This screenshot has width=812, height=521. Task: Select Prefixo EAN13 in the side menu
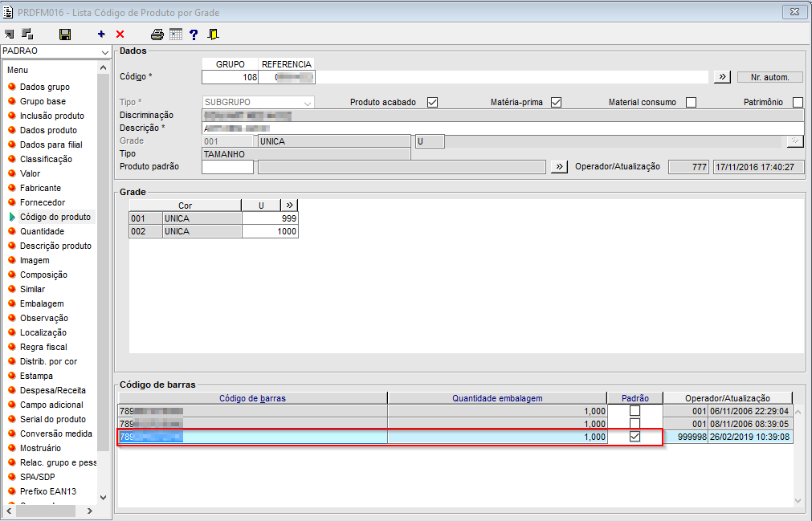pyautogui.click(x=48, y=492)
